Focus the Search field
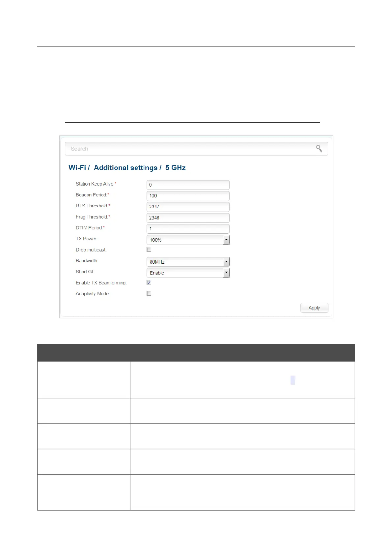The width and height of the screenshot is (392, 555). [x=196, y=149]
